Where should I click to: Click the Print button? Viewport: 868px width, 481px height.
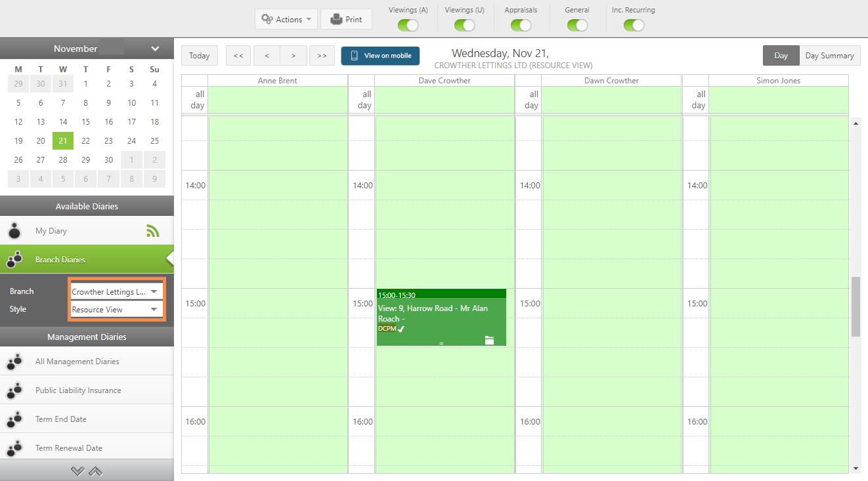[x=346, y=19]
